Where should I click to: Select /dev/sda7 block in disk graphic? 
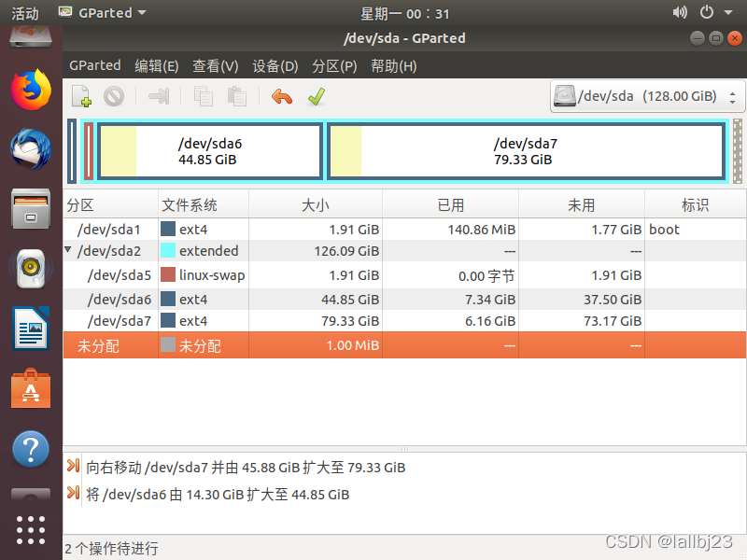click(x=526, y=151)
